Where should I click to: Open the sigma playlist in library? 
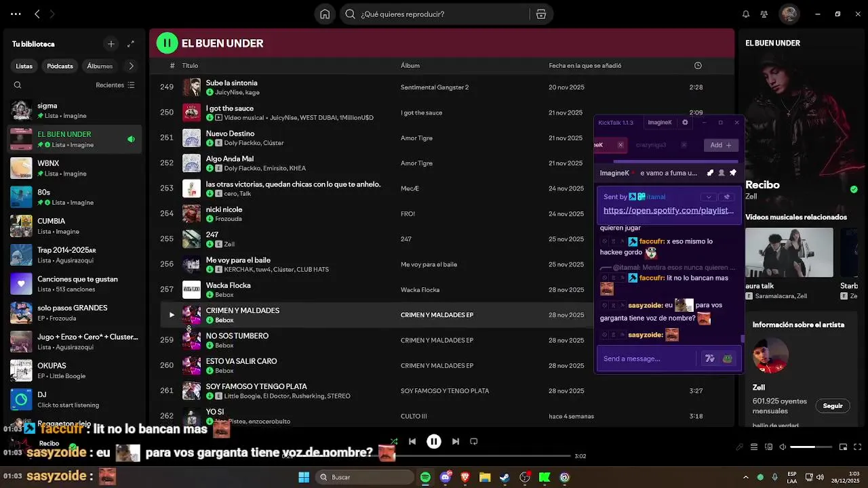tap(75, 110)
